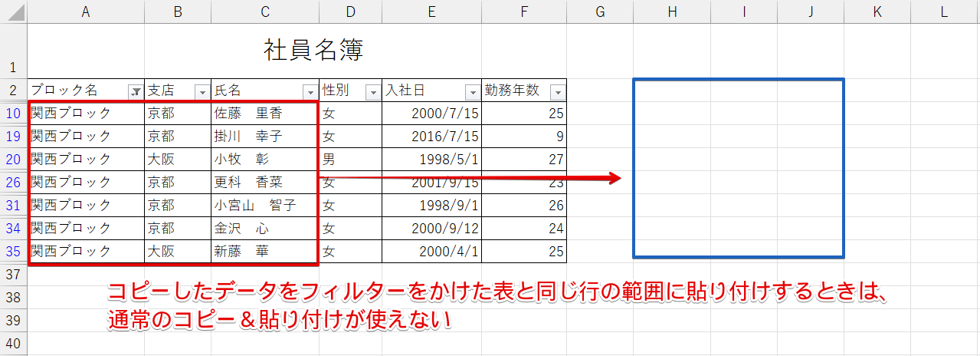Click the ブロック名 header cell
Image resolution: width=980 pixels, height=356 pixels.
point(86,91)
